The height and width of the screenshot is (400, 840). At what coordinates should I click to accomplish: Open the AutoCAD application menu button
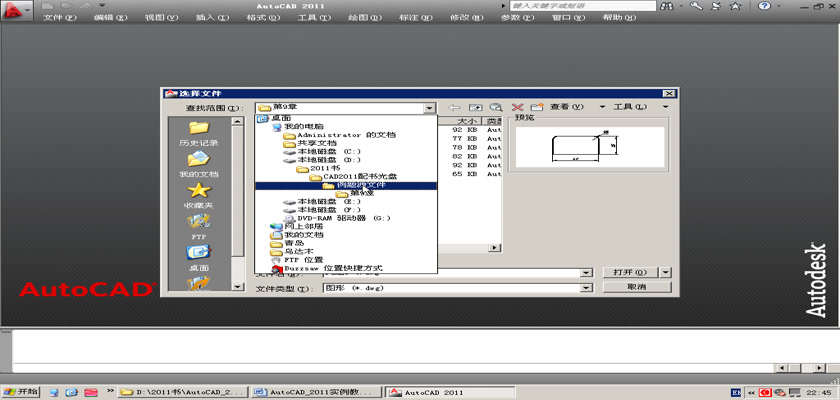tap(16, 11)
